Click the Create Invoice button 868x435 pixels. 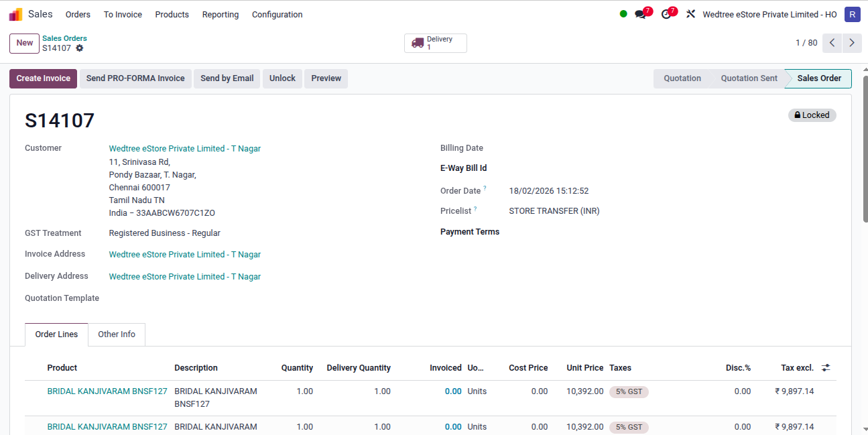point(44,78)
